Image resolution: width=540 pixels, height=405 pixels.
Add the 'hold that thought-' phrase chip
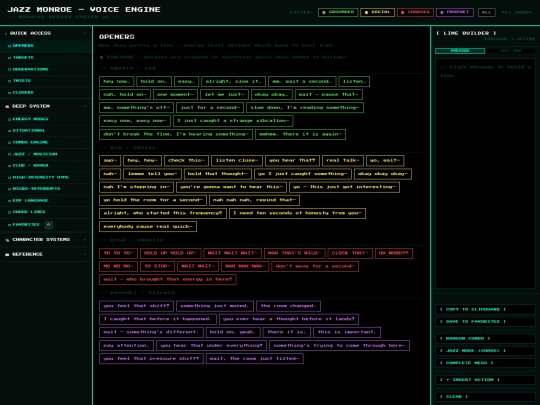coord(218,174)
